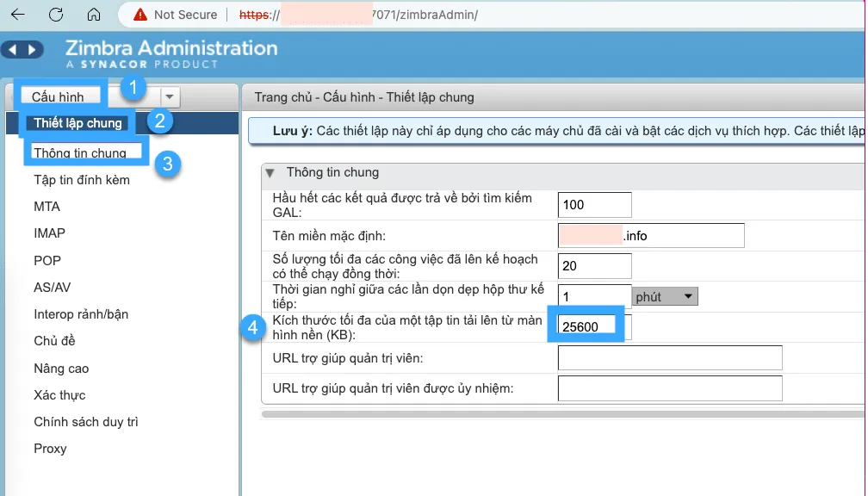This screenshot has width=868, height=496.
Task: Select MTA in the sidebar
Action: click(x=47, y=207)
